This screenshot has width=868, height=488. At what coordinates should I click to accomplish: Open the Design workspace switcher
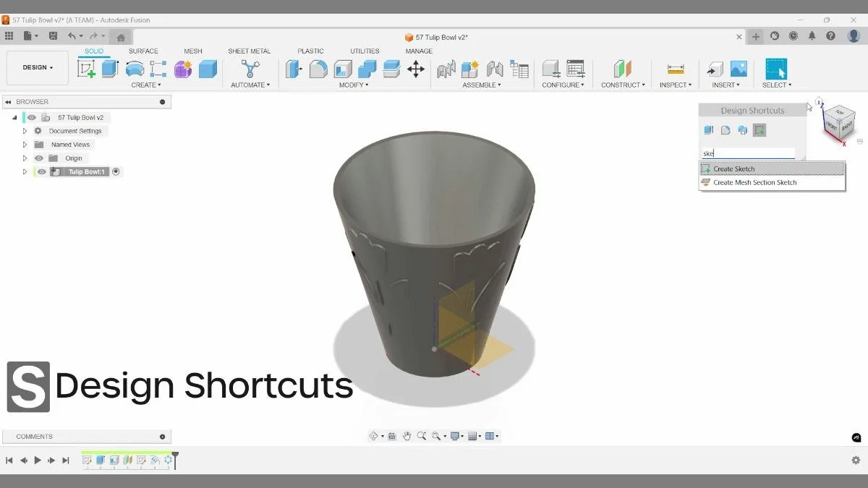[38, 67]
